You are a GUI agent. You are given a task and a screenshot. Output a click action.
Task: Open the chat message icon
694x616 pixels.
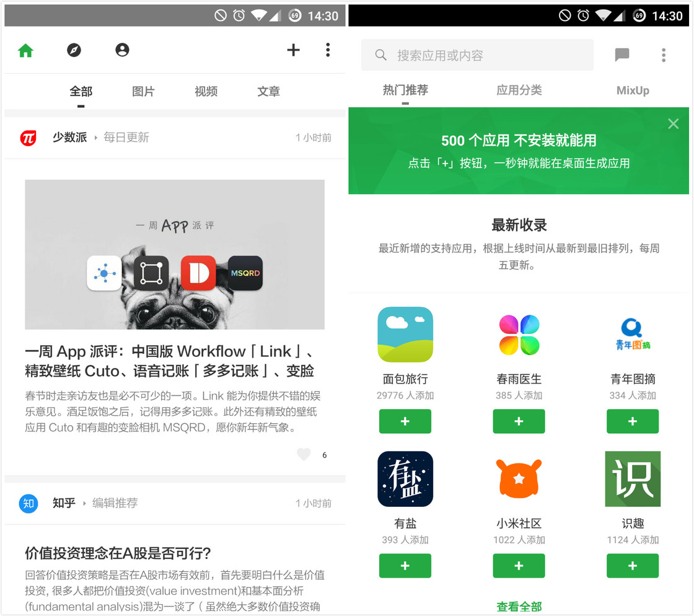tap(622, 55)
